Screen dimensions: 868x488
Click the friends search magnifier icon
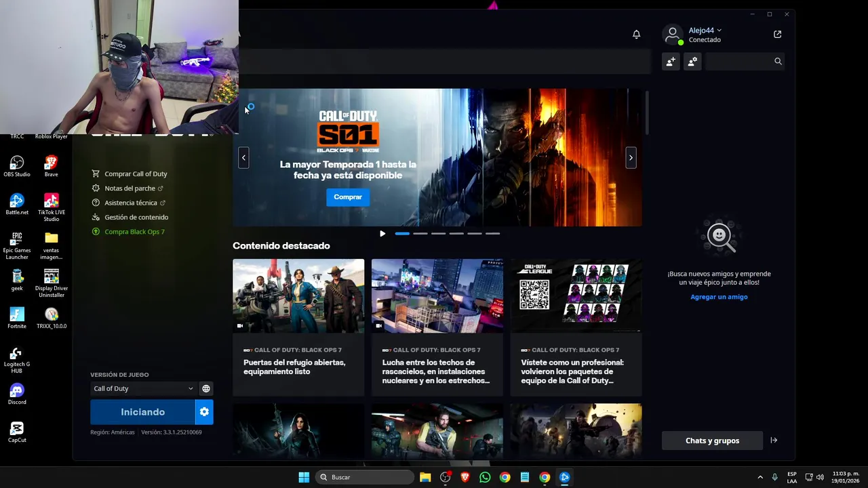pyautogui.click(x=778, y=62)
